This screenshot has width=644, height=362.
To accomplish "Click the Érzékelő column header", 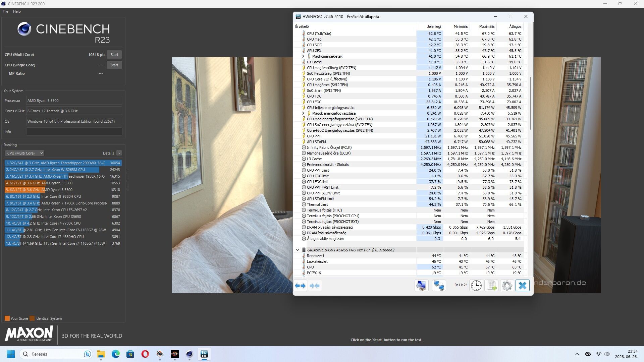I will [355, 26].
